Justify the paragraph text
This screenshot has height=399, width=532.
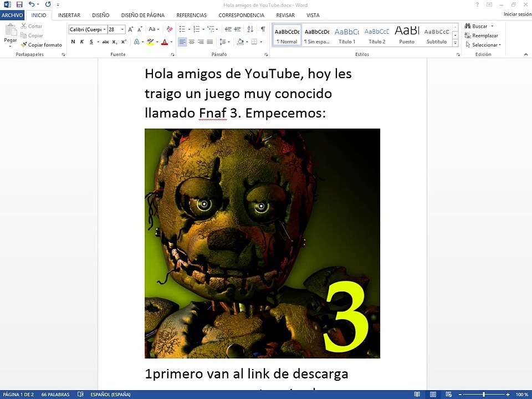210,42
